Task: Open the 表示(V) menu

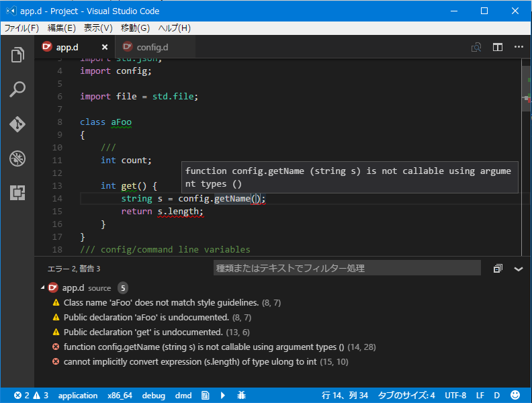Action: [x=98, y=28]
